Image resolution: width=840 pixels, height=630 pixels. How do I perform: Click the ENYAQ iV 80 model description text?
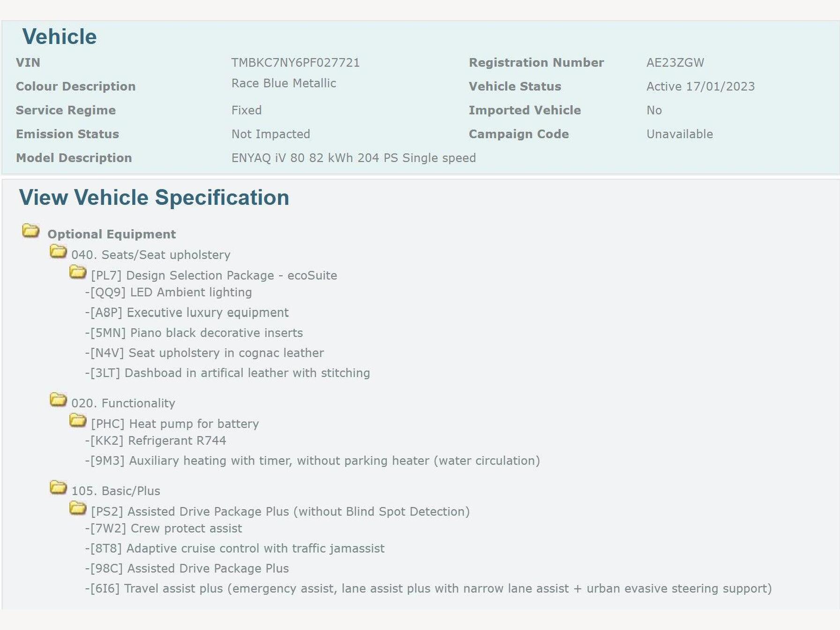(353, 158)
